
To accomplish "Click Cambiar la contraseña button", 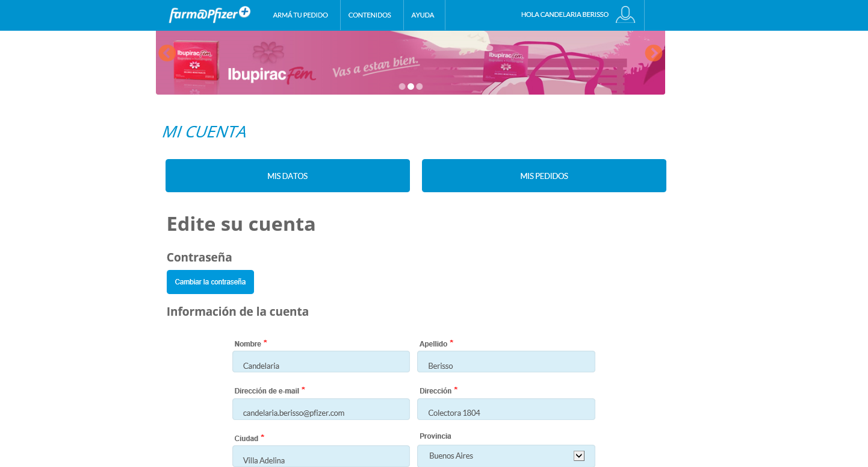I will coord(210,282).
